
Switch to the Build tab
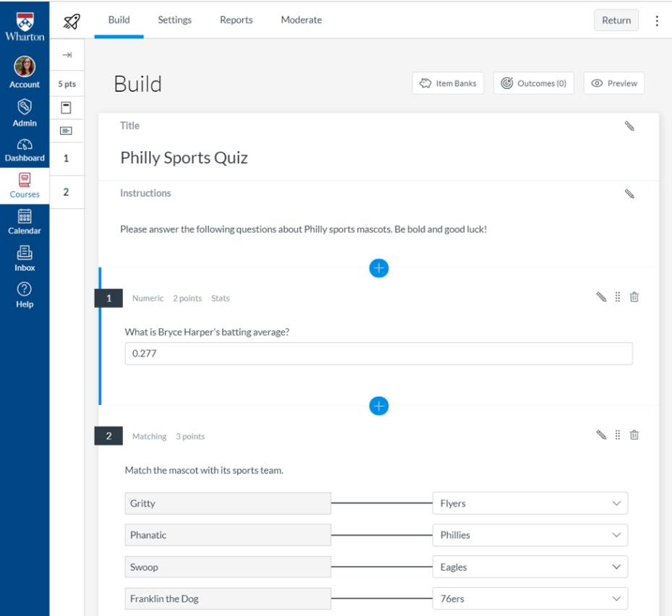point(119,20)
